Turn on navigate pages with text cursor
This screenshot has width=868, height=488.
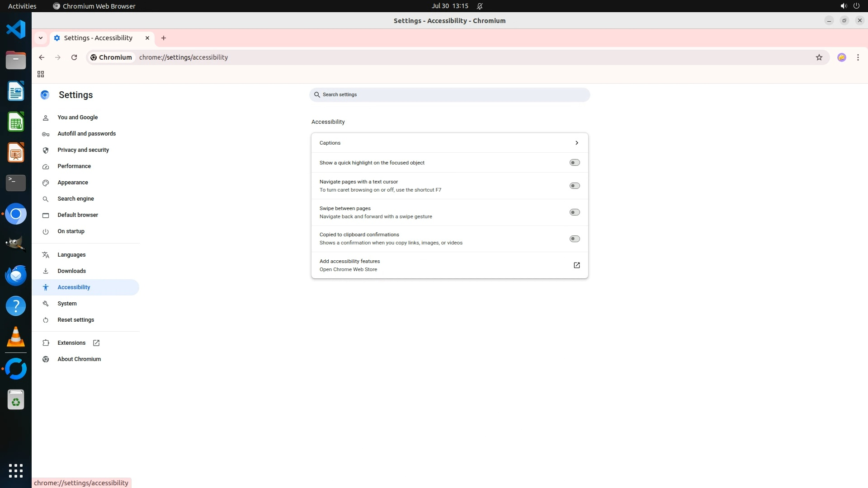tap(574, 186)
